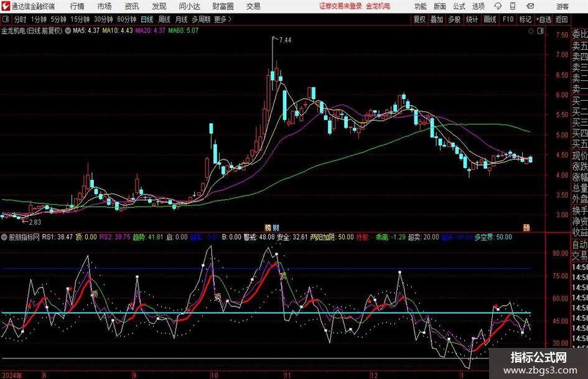Image resolution: width=588 pixels, height=379 pixels.
Task: Select the 多周期 tab
Action: click(201, 19)
